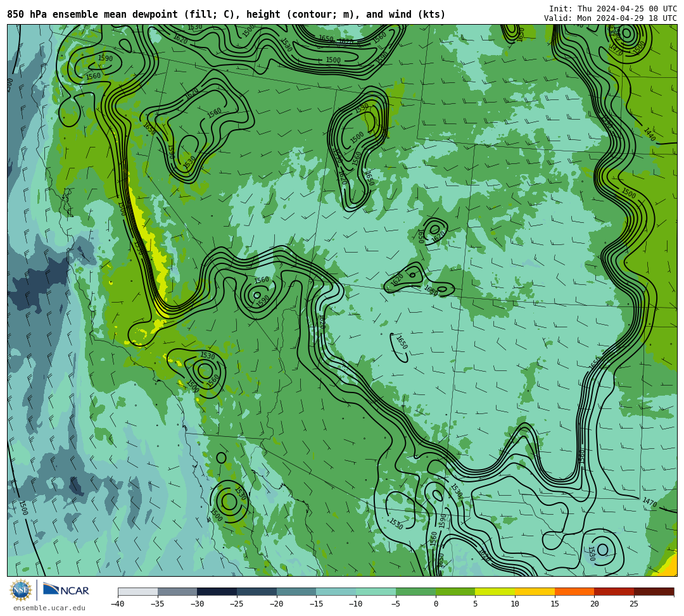Click the Init: Thu 2024-04-25 00 UTC text
684x616 pixels.
pos(613,9)
